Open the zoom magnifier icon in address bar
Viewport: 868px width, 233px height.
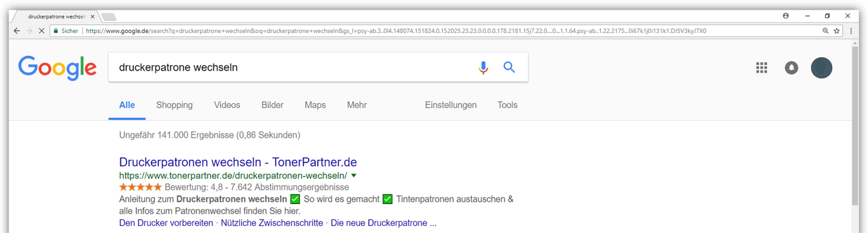825,31
